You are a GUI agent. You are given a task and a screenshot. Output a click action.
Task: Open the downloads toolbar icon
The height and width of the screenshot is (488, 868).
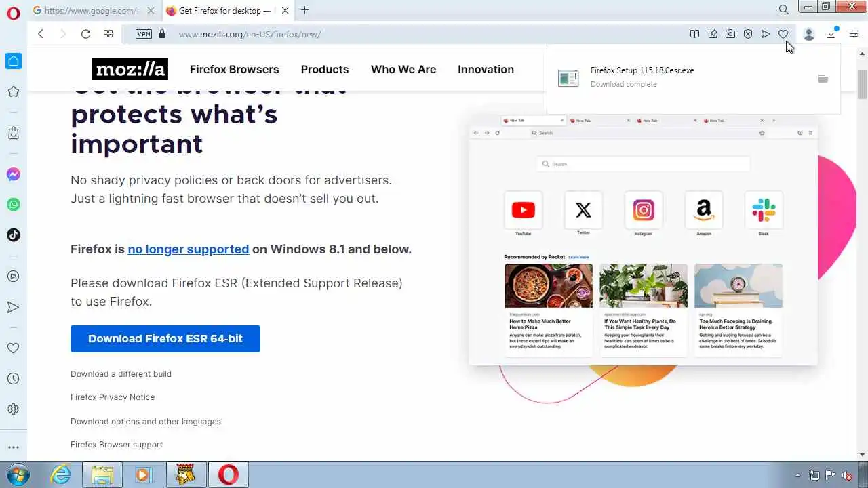[831, 34]
